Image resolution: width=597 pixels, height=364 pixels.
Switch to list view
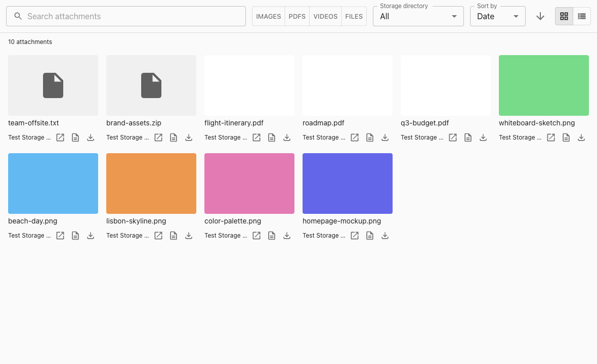pyautogui.click(x=582, y=16)
